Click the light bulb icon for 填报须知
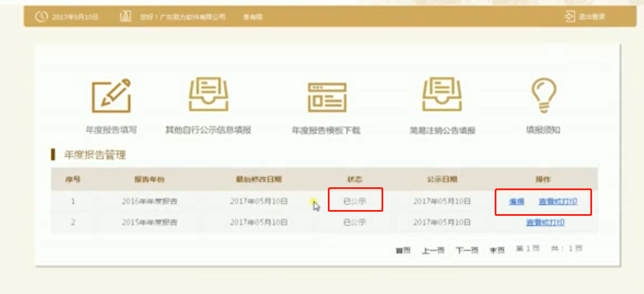The width and height of the screenshot is (644, 294). click(542, 94)
